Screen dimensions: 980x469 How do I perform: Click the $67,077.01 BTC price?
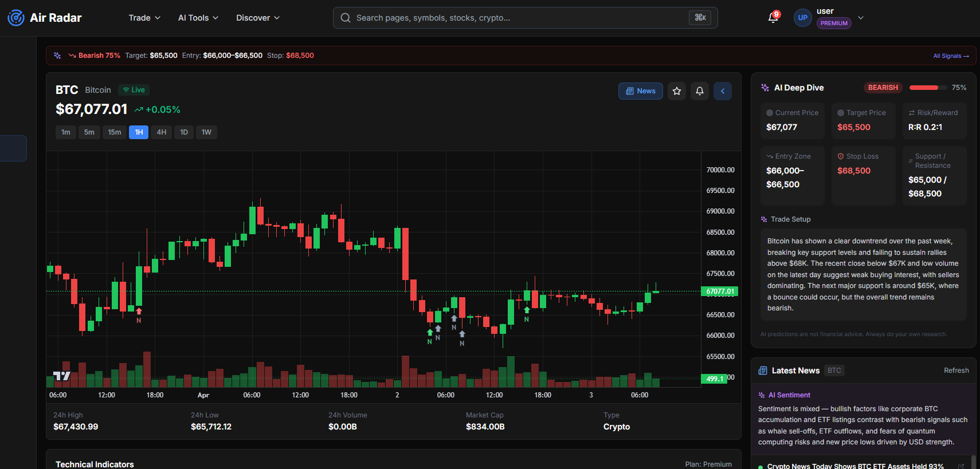coord(92,109)
